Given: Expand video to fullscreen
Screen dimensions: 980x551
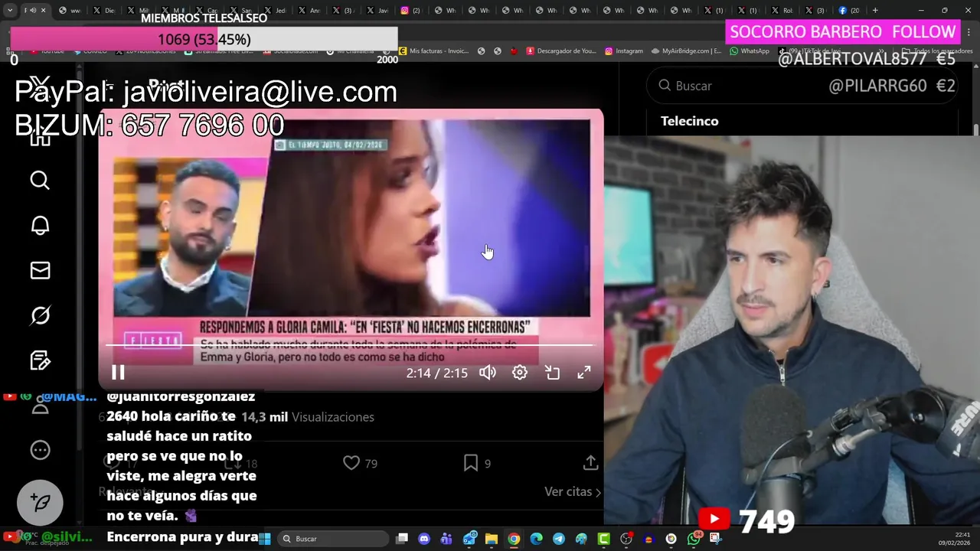Looking at the screenshot, I should 584,373.
